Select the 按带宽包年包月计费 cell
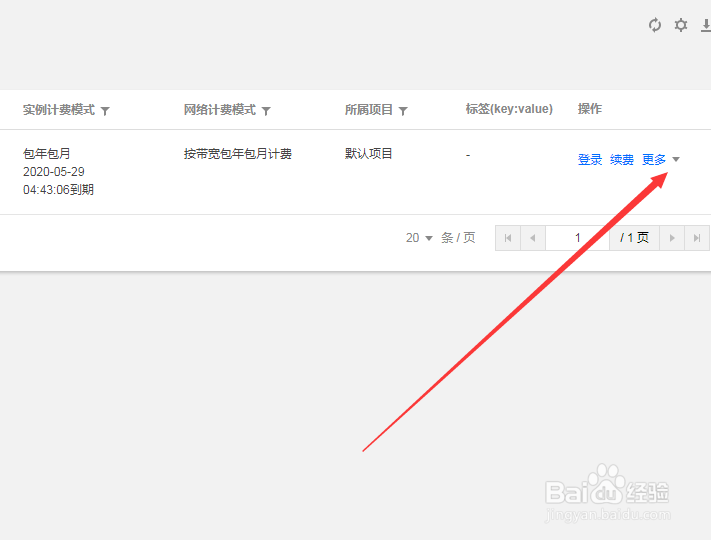The width and height of the screenshot is (711, 540). pyautogui.click(x=238, y=154)
